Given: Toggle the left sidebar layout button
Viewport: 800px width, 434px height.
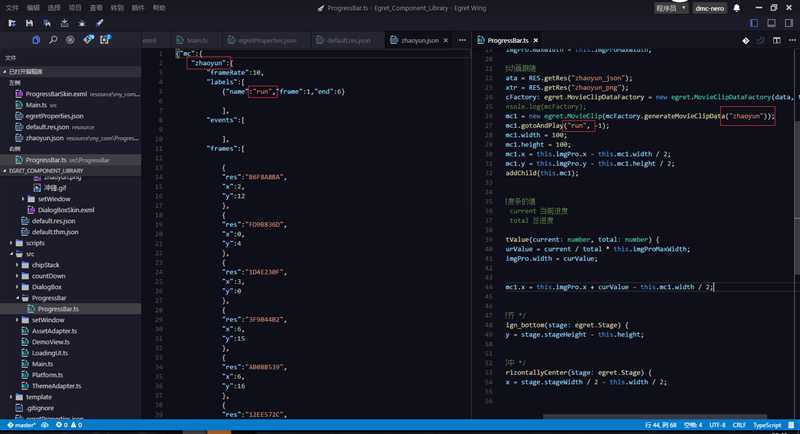Looking at the screenshot, I should [x=754, y=23].
